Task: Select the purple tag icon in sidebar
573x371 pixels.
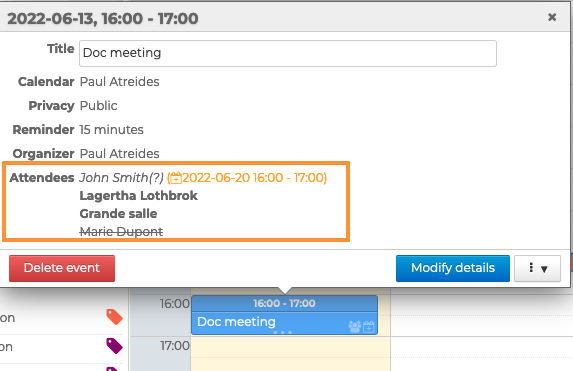Action: pos(114,346)
